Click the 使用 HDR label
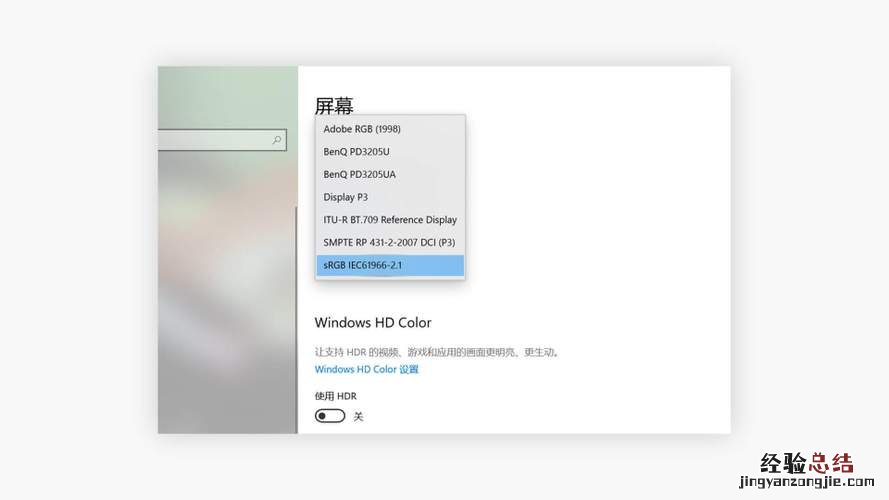 pyautogui.click(x=336, y=396)
